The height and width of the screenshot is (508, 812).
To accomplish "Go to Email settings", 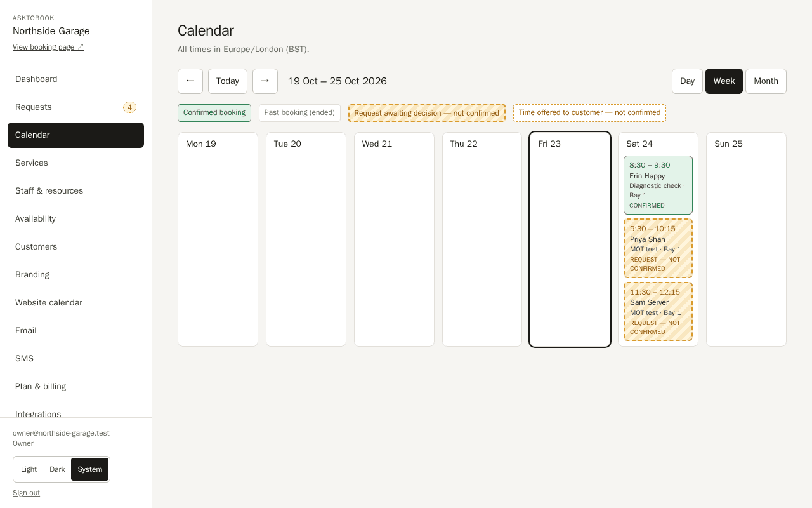I will point(75,331).
